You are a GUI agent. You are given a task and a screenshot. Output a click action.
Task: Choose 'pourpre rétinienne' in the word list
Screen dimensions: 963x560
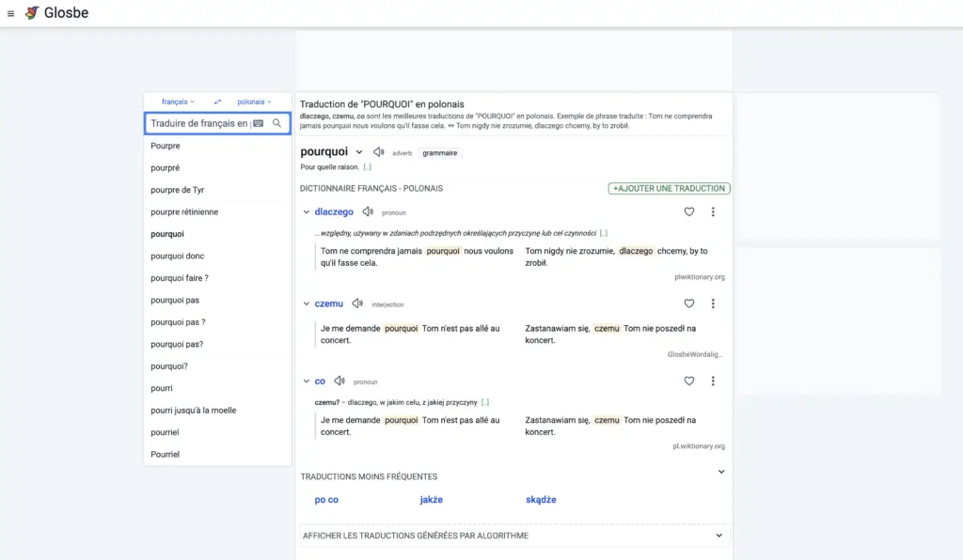click(184, 212)
